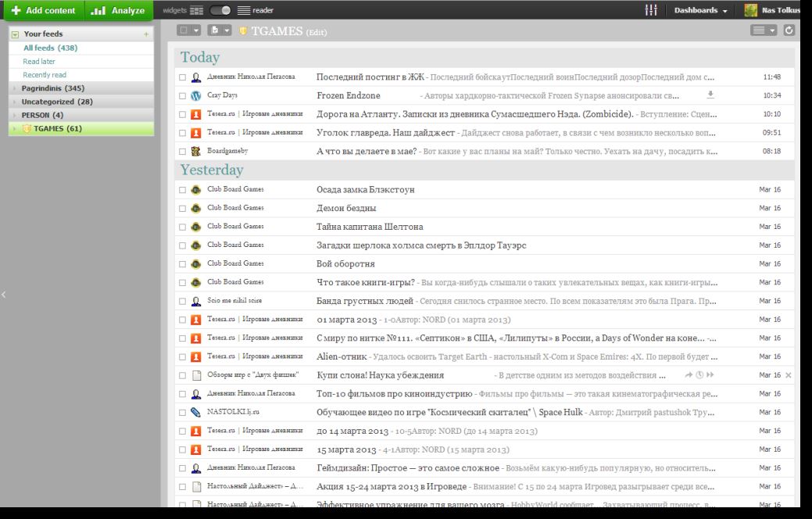Click the TGAMES folder title heading
This screenshot has height=519, width=812.
[277, 31]
